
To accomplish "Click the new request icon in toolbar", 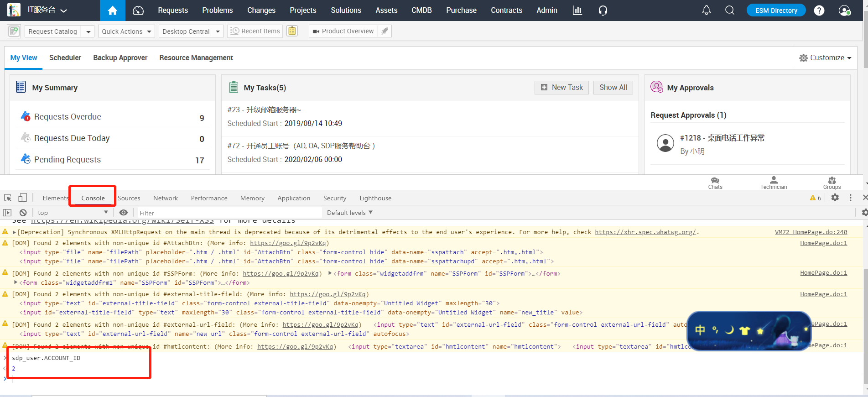I will [14, 31].
